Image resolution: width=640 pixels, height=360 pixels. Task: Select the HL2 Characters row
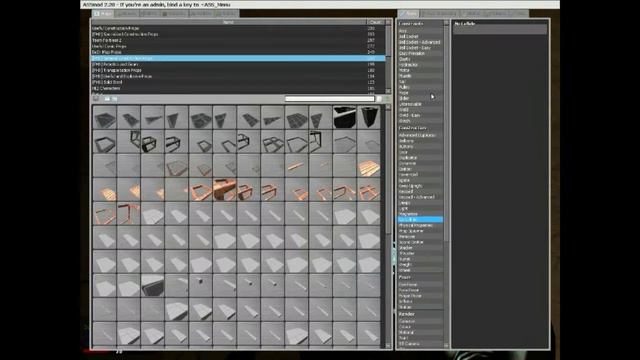[238, 88]
